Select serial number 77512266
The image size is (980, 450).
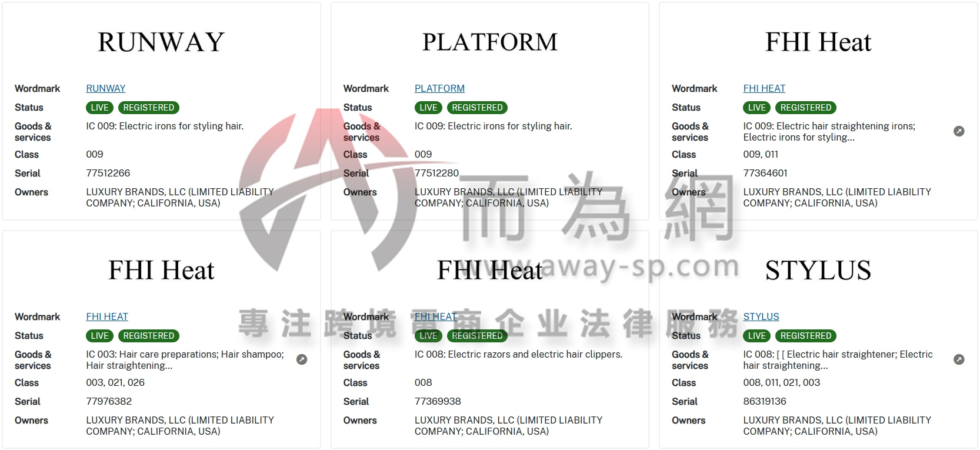(x=108, y=173)
